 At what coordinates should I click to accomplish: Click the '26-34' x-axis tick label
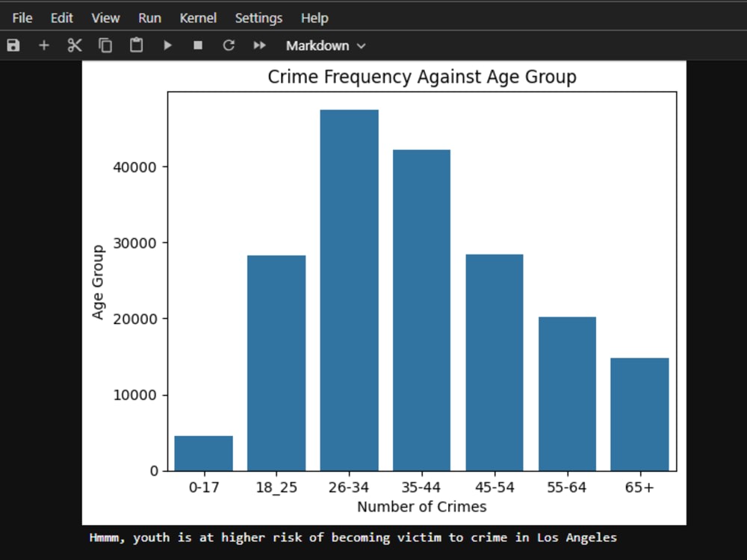pyautogui.click(x=349, y=488)
